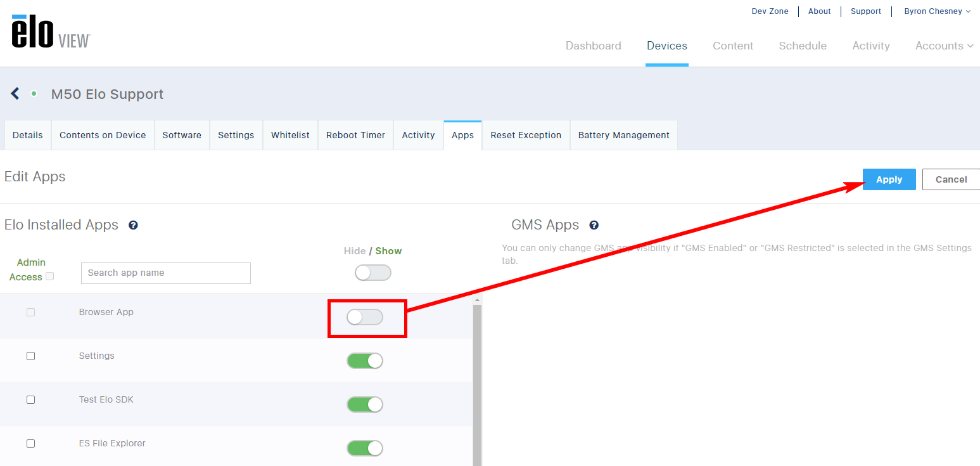This screenshot has height=466, width=980.
Task: Hide Test Elo SDK with its toggle
Action: (365, 405)
